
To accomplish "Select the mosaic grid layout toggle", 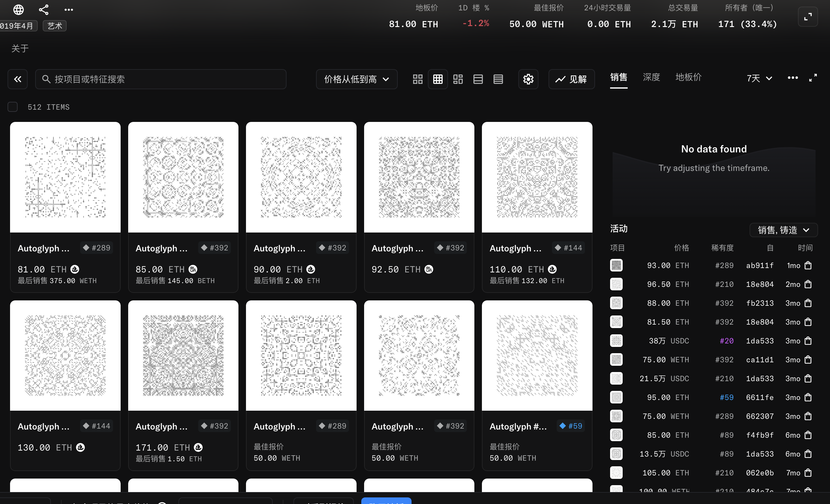I will click(x=458, y=79).
